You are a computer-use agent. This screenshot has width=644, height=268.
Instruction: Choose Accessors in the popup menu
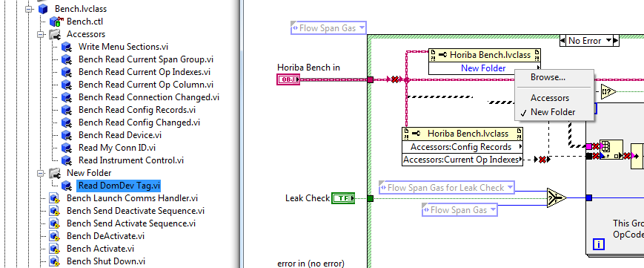point(550,98)
